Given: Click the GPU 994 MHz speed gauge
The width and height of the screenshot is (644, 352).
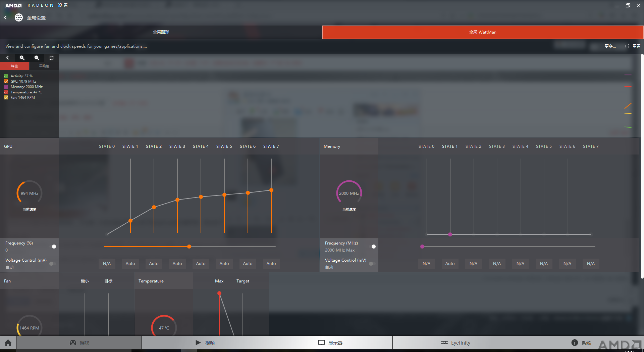Looking at the screenshot, I should (30, 193).
